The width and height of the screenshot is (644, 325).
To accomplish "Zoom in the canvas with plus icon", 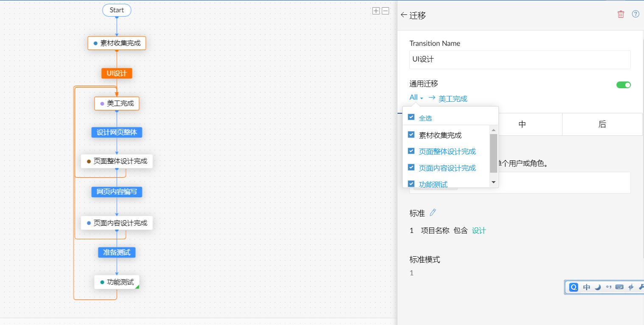I will [x=376, y=11].
